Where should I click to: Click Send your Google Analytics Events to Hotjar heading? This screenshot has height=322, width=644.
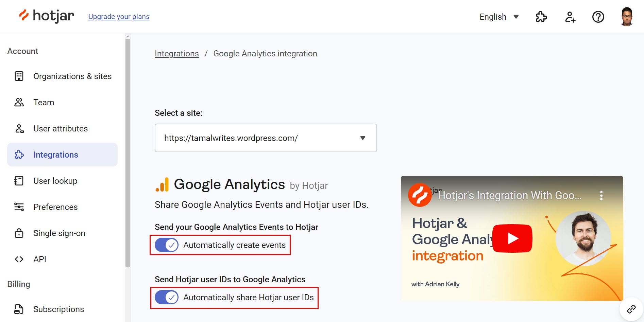[x=236, y=227]
